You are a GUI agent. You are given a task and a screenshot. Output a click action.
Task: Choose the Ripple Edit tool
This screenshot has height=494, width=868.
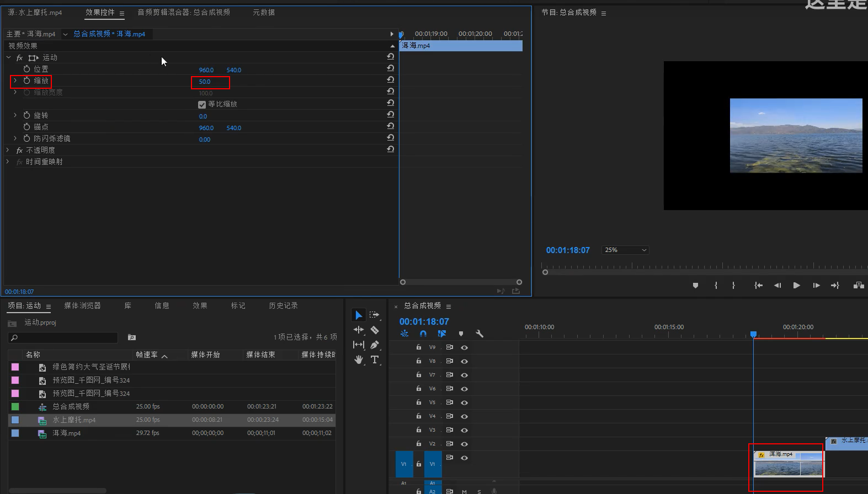pyautogui.click(x=359, y=330)
